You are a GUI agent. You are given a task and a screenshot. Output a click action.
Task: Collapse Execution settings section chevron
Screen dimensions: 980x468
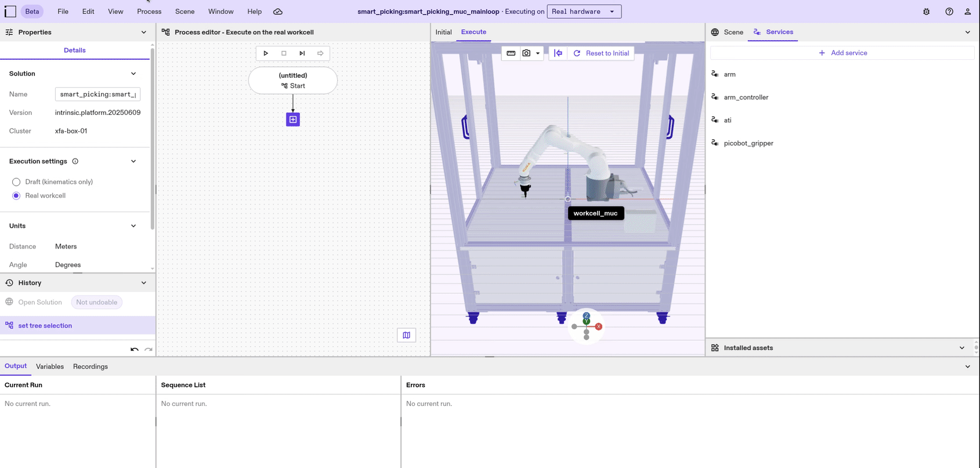pyautogui.click(x=133, y=161)
